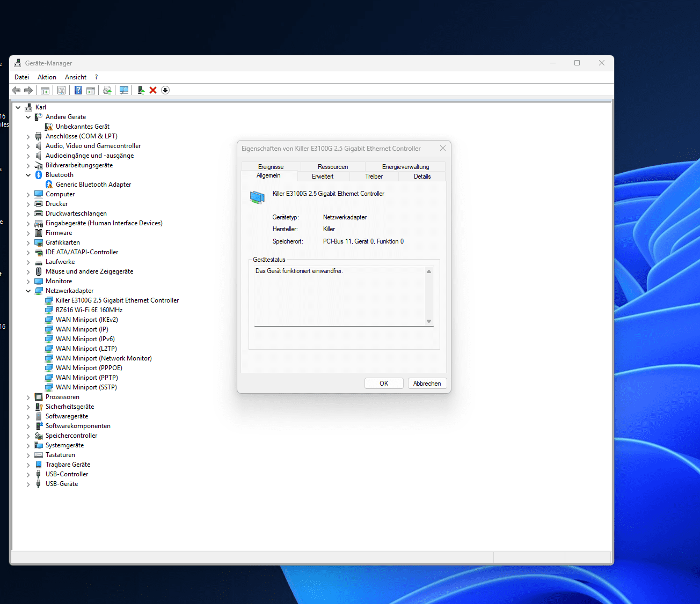Select the Tragbare Geräte entry
Viewport: 700px width, 604px height.
coord(68,465)
